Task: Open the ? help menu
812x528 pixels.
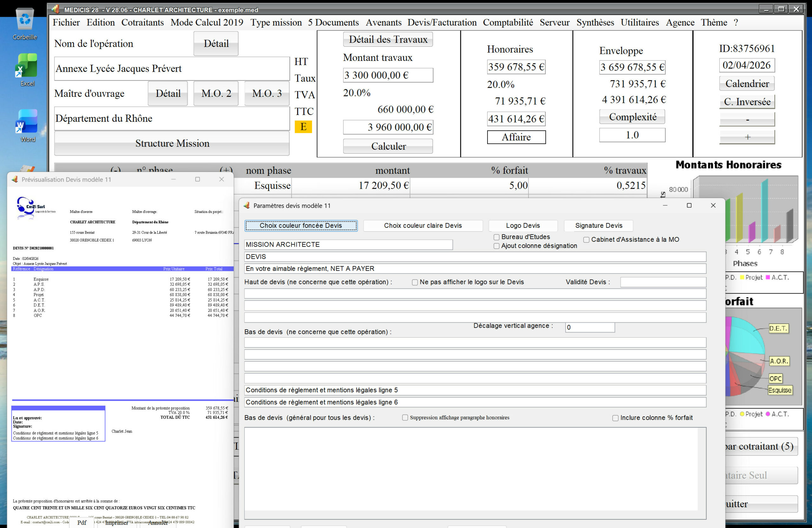Action: 736,23
